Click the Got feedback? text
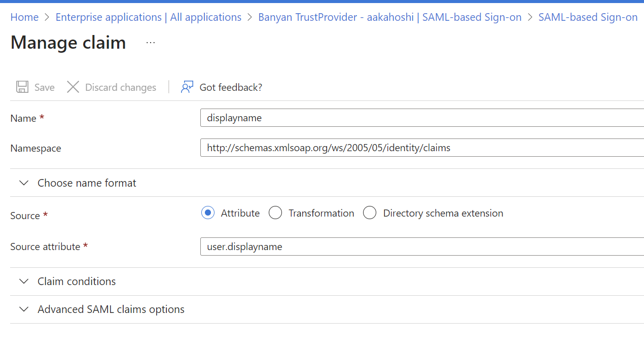Viewport: 644px width, 351px height. coord(231,87)
